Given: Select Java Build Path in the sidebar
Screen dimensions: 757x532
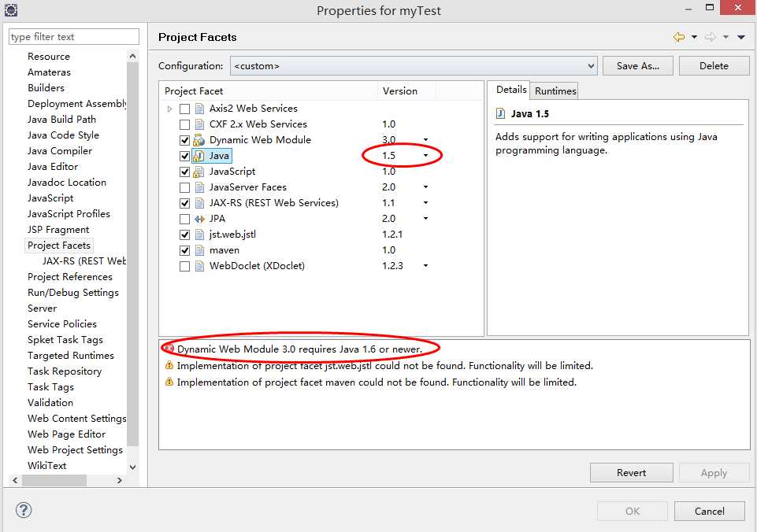Looking at the screenshot, I should click(61, 119).
